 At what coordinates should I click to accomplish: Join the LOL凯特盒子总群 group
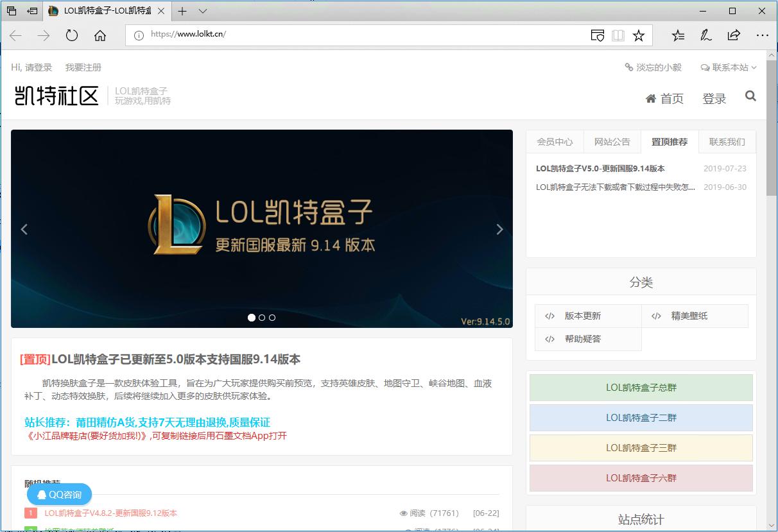pyautogui.click(x=640, y=388)
